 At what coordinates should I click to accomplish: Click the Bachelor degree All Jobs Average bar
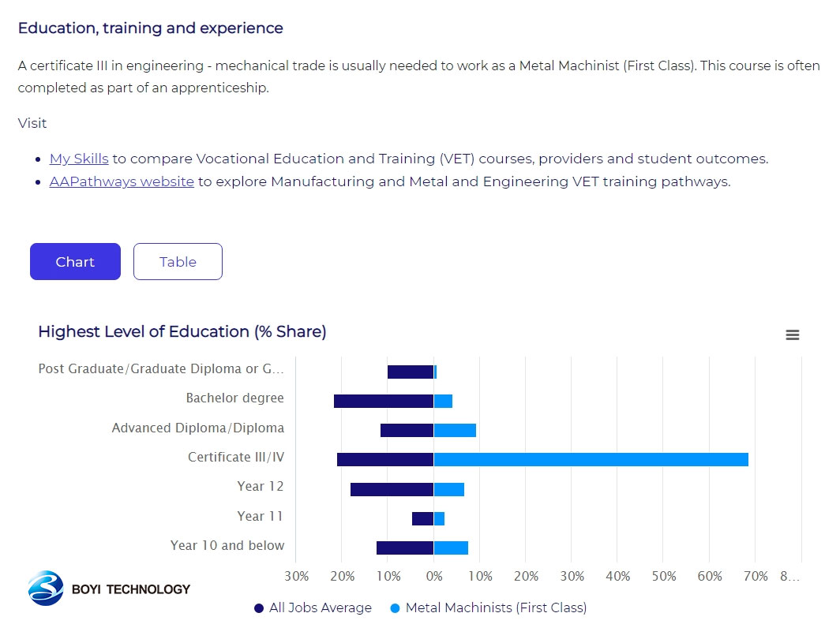[x=384, y=401]
